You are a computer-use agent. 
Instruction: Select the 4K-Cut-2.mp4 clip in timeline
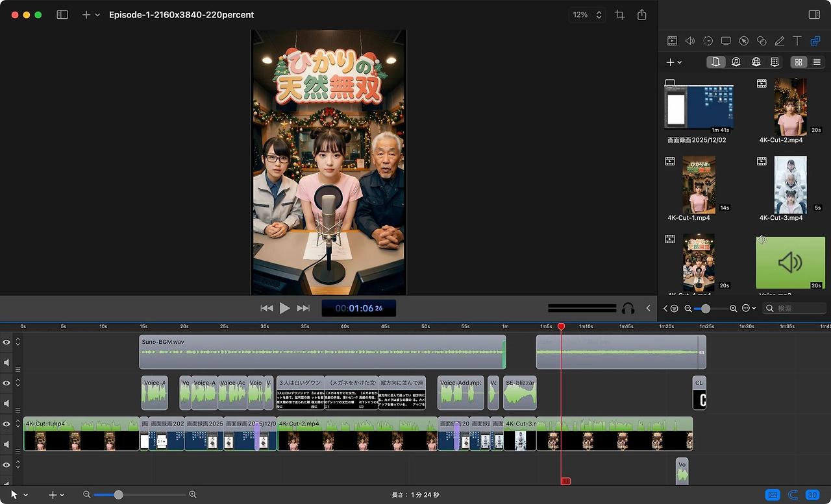[357, 433]
